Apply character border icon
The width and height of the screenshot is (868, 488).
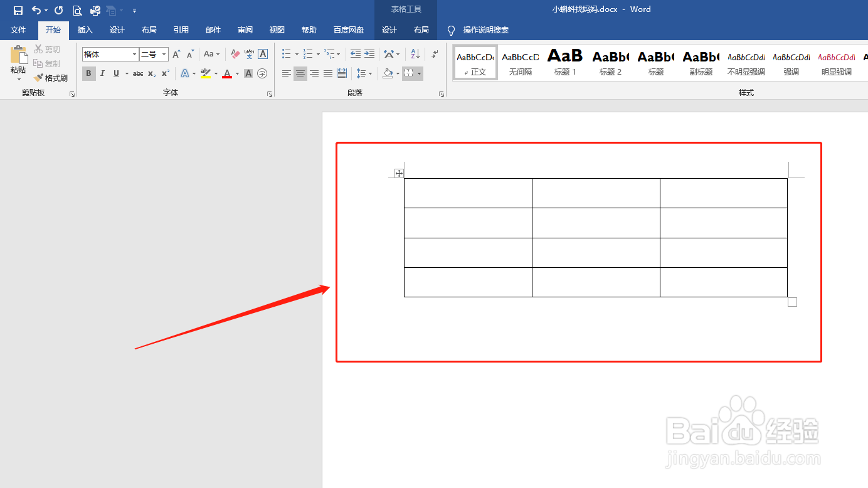[x=263, y=55]
